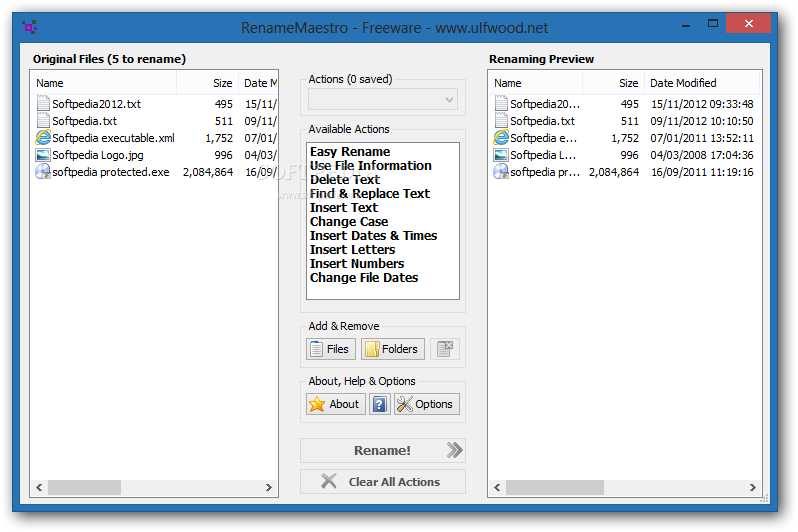
Task: Select the Easy Rename action
Action: point(350,152)
